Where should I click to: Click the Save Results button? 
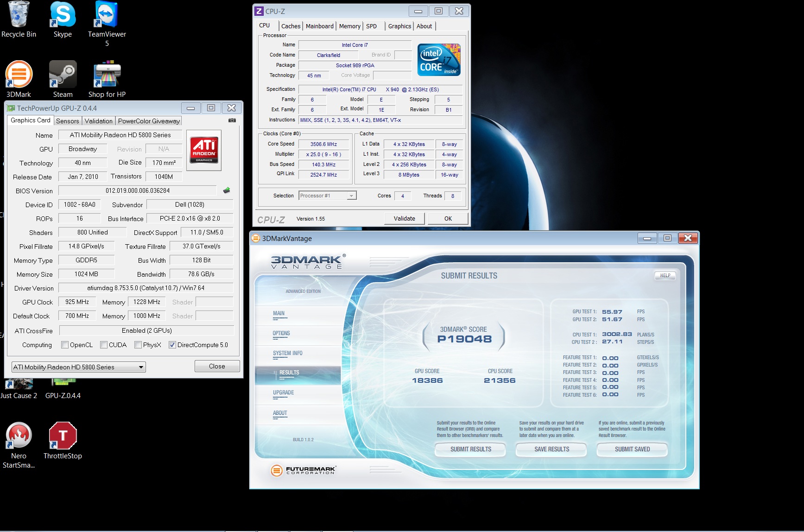pyautogui.click(x=551, y=449)
